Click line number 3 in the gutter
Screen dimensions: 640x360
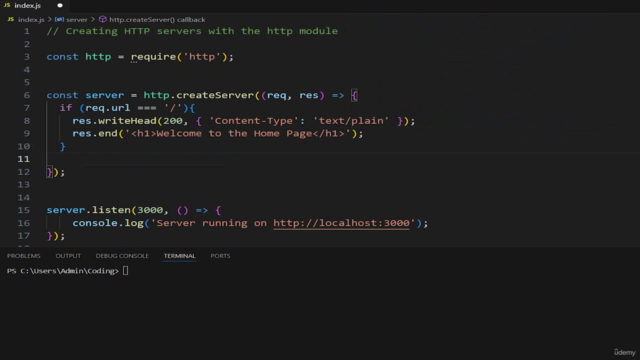(27, 57)
